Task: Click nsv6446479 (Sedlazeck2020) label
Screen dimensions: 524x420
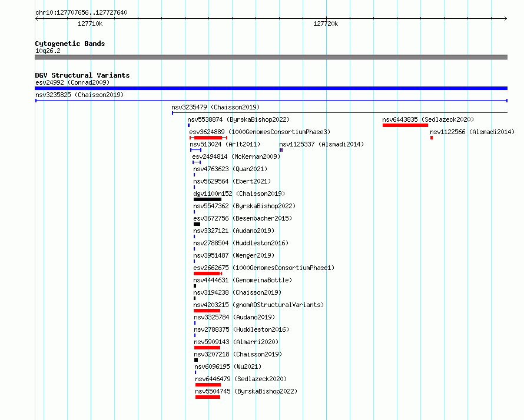Action: [241, 379]
